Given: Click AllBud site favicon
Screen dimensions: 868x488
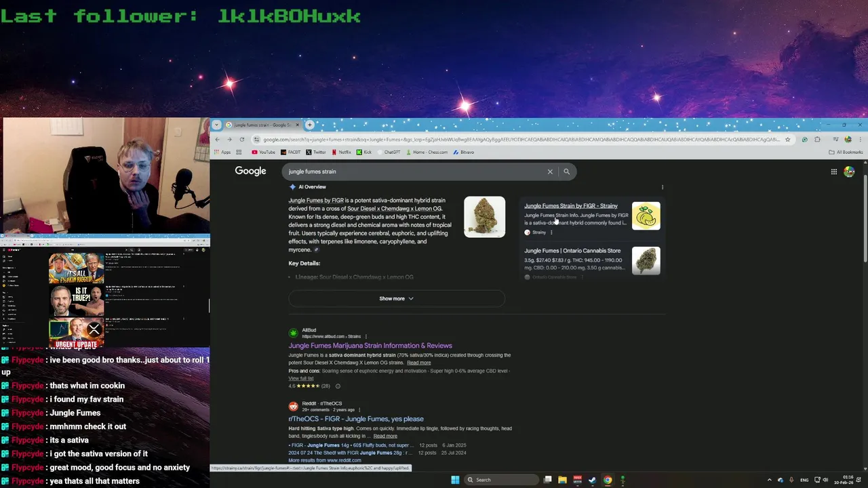Looking at the screenshot, I should click(293, 333).
